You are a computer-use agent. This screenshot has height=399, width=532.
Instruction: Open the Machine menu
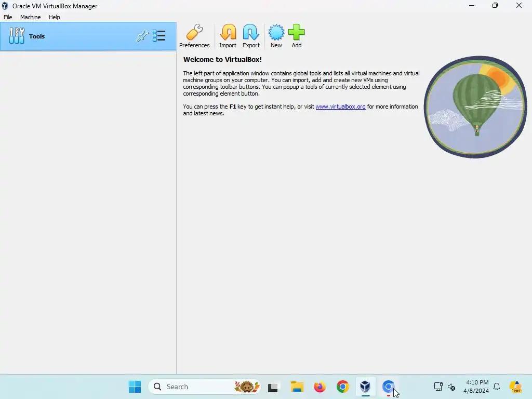31,17
